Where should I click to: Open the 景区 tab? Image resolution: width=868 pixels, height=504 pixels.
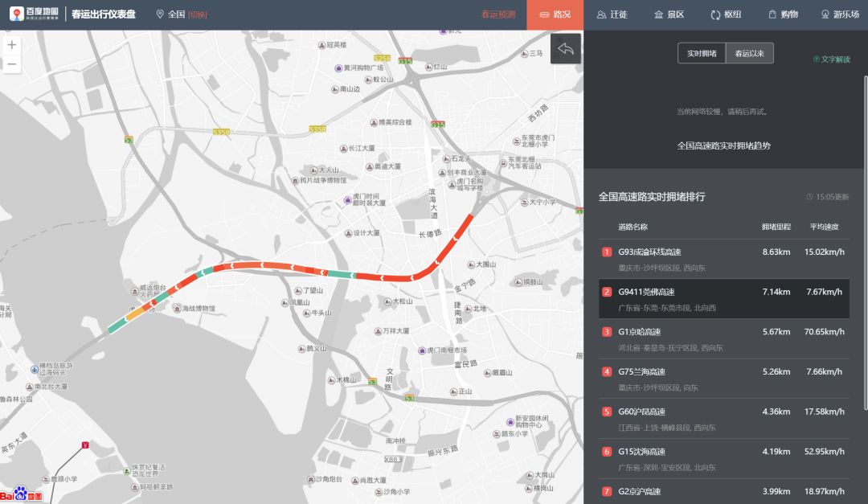(669, 14)
